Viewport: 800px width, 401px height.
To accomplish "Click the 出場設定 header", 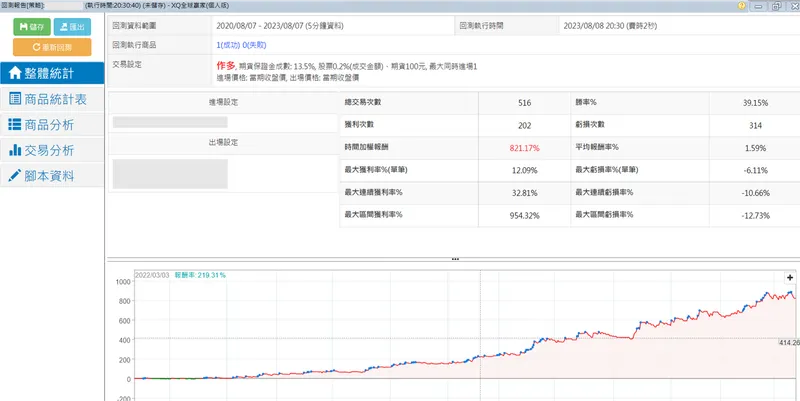I will click(223, 142).
